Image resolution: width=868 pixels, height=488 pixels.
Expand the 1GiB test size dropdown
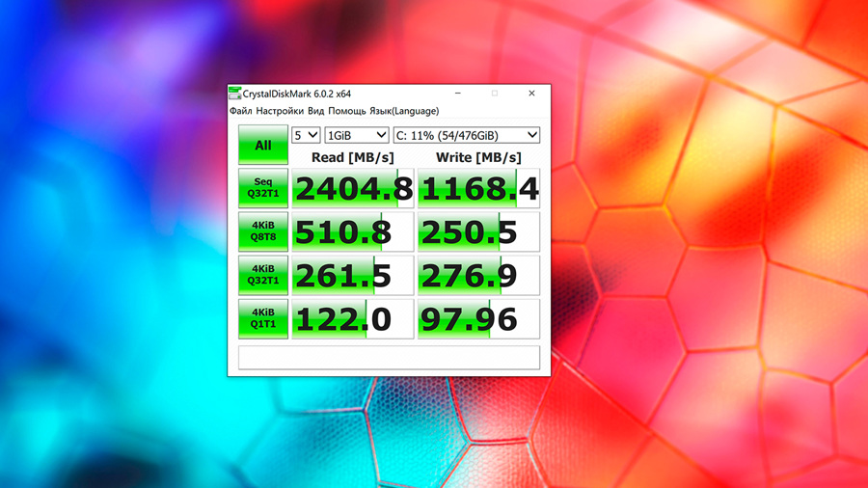click(357, 135)
